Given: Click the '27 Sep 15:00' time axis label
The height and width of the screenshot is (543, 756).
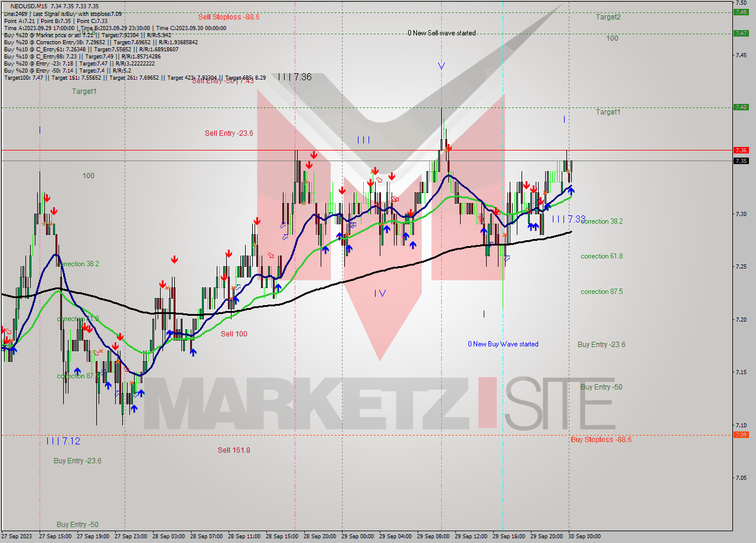Looking at the screenshot, I should (x=55, y=537).
